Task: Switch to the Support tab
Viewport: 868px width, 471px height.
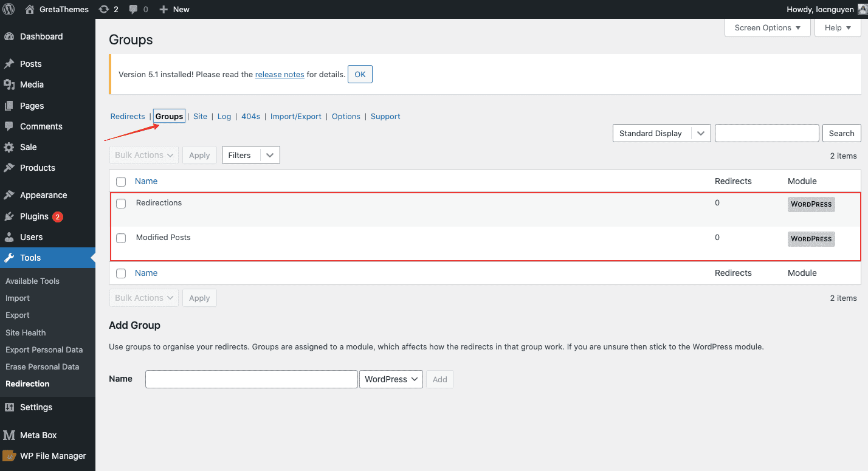Action: tap(385, 117)
